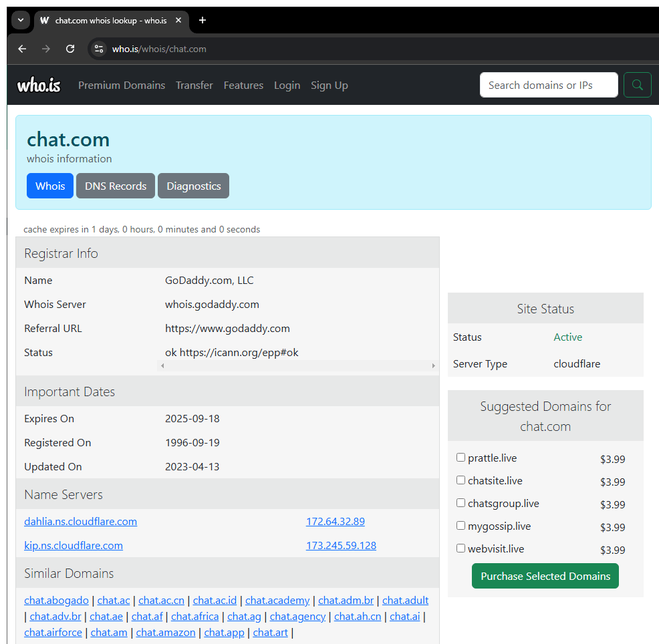Open IP address 173.245.59.128 link

(341, 545)
